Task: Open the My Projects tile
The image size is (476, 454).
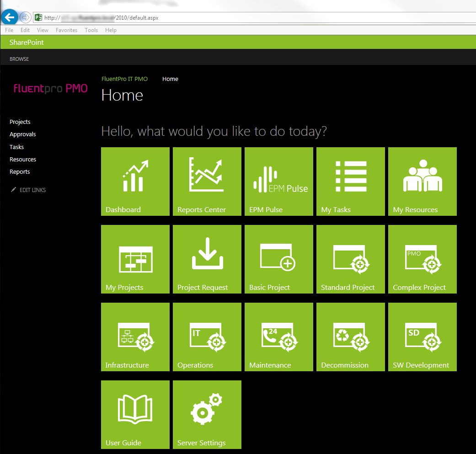Action: click(135, 259)
